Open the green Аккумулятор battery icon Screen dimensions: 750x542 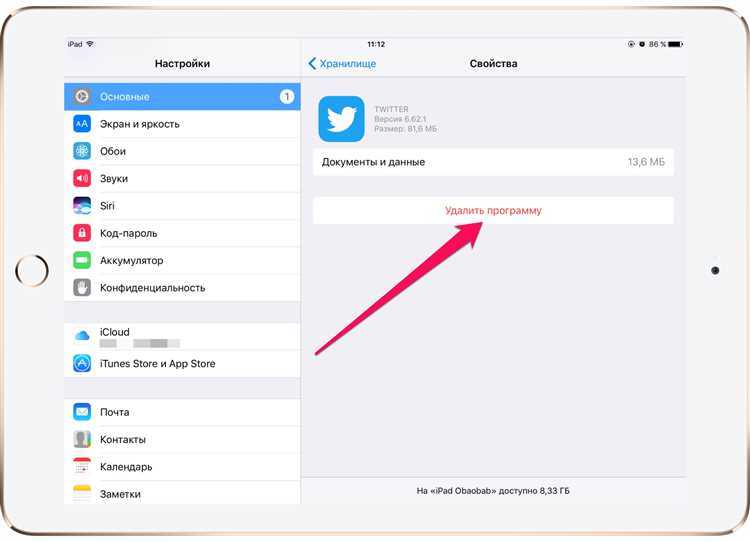[x=82, y=260]
